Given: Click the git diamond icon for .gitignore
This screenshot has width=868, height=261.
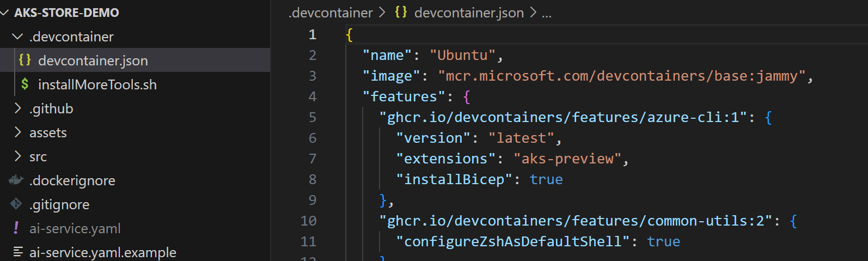Looking at the screenshot, I should (16, 204).
